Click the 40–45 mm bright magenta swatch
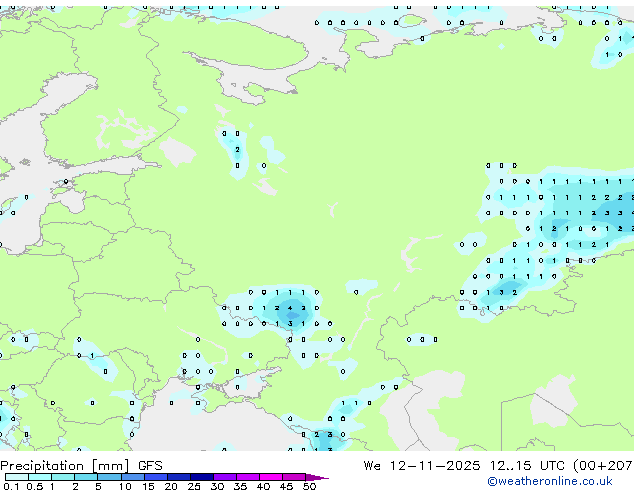This screenshot has height=490, width=634. coord(271,477)
